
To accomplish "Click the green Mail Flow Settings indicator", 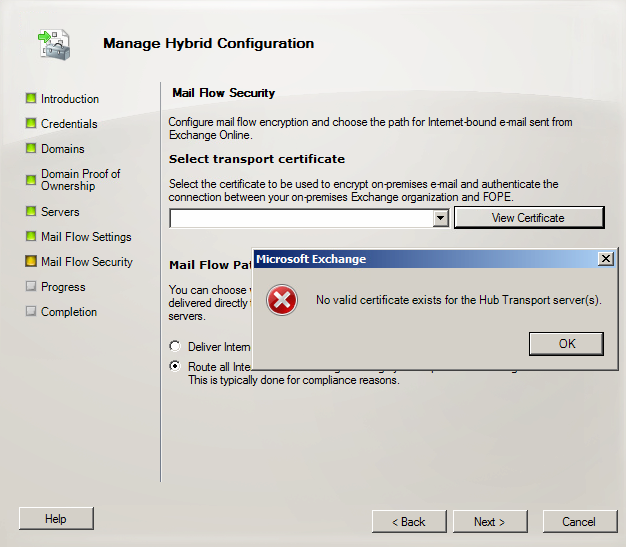I will (31, 236).
